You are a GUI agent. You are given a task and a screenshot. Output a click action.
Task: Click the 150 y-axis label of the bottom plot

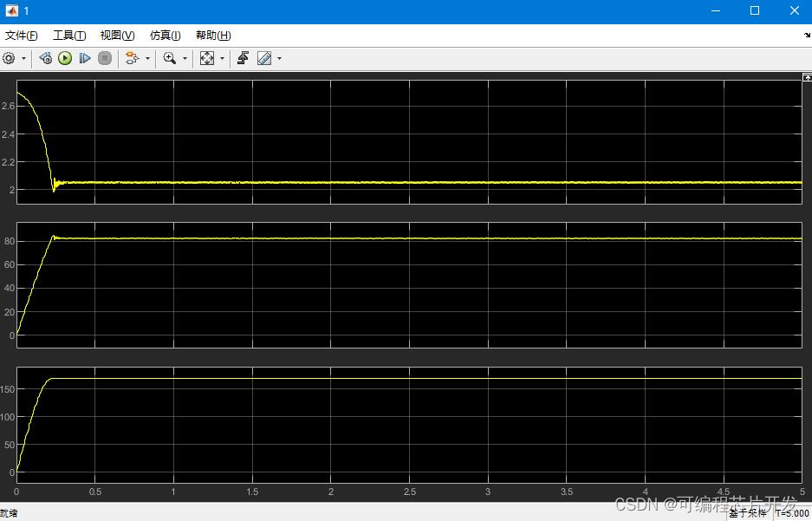pos(8,389)
